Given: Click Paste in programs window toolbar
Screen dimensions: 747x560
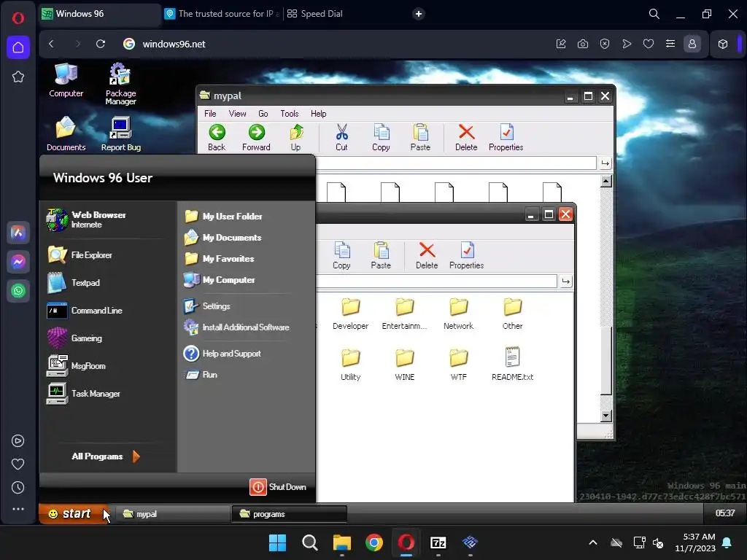Looking at the screenshot, I should click(381, 256).
